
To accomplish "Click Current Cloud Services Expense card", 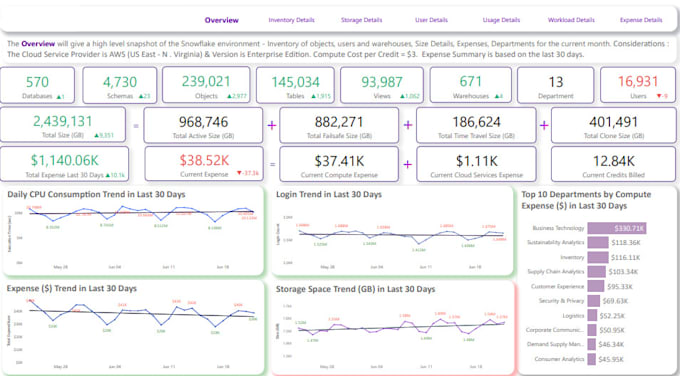I will pyautogui.click(x=476, y=164).
